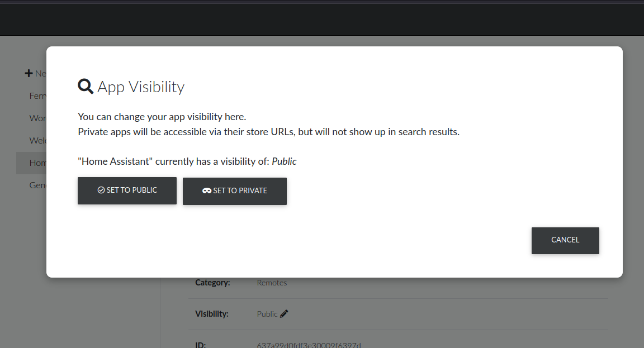Select the sidebar item starting with Welc

click(37, 140)
